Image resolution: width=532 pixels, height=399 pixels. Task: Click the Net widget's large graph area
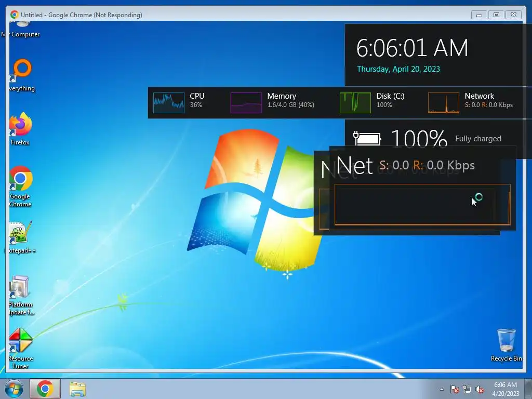tap(422, 205)
